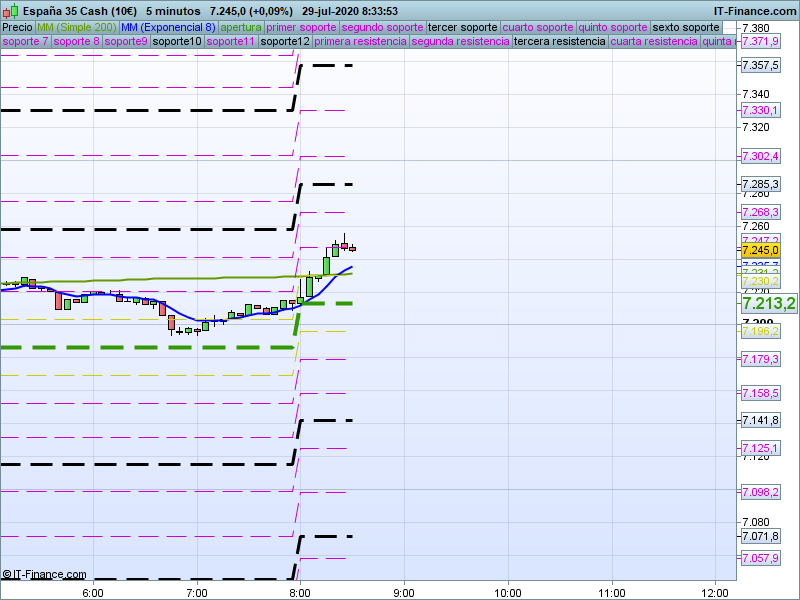Screen dimensions: 800x600
Task: Click the © IT-Finance.com copyright text
Action: coord(44,575)
